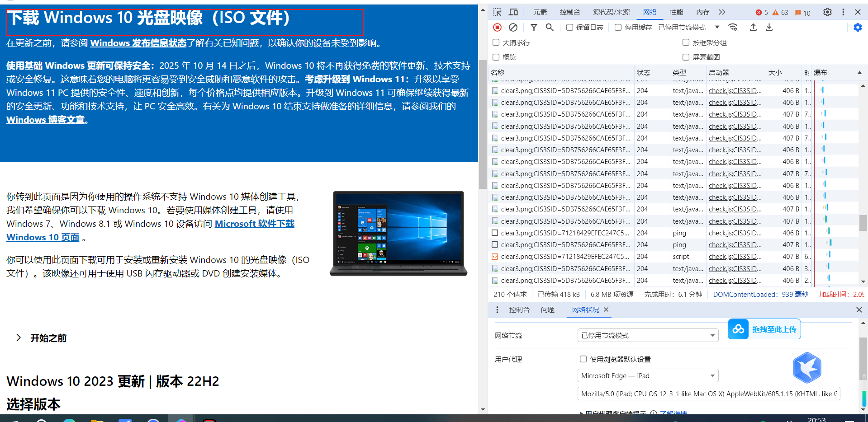Open the toolbar throttling mode dropdown
Screen dimensions: 868x422
688,28
